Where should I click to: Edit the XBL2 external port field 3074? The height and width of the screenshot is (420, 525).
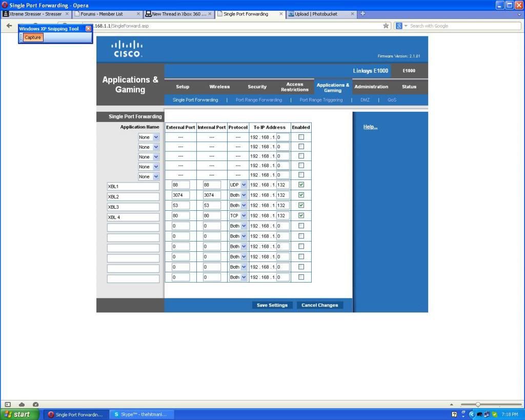180,195
